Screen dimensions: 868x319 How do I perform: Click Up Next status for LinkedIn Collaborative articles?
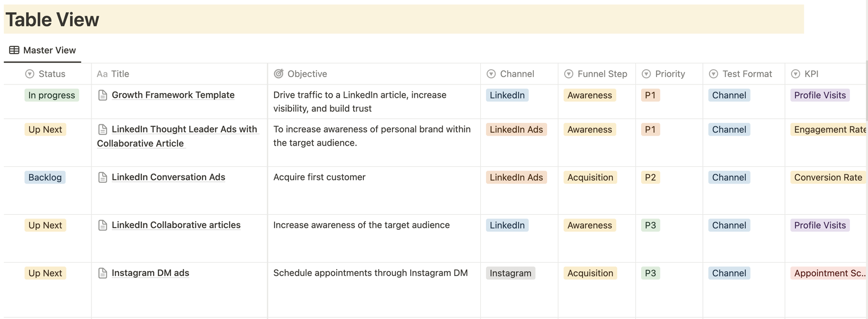click(x=45, y=225)
